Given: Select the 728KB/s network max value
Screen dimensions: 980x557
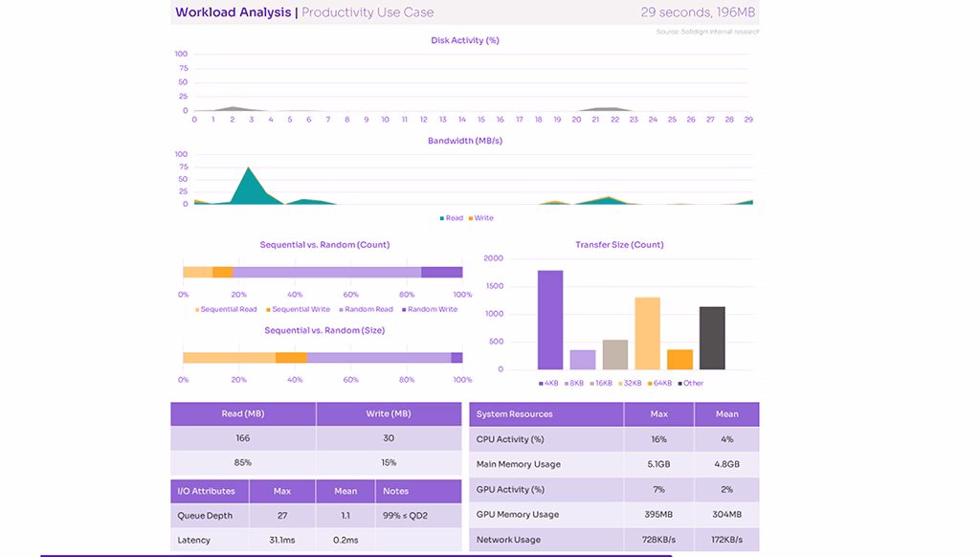Looking at the screenshot, I should pos(658,540).
